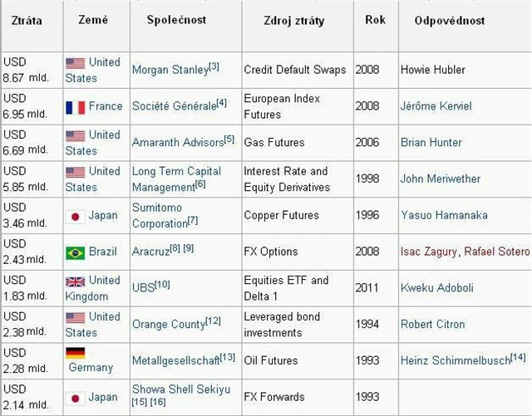
Task: Click the US flag in Morgan Stanley row
Action: (76, 62)
